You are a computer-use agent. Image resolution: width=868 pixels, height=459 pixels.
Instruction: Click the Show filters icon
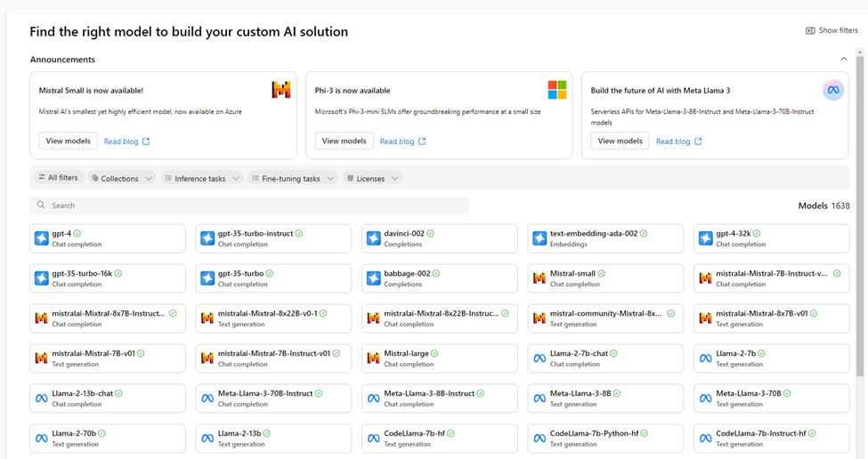pos(810,30)
